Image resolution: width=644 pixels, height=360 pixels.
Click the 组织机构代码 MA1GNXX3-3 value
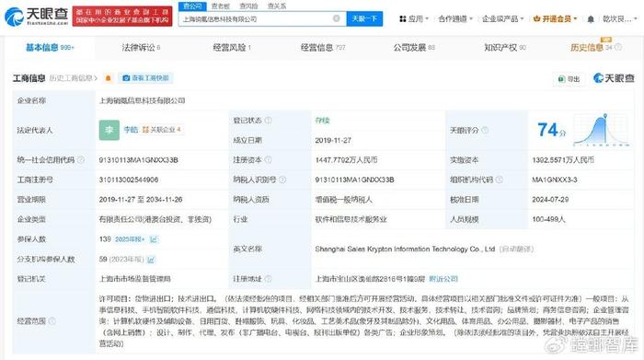coord(555,180)
